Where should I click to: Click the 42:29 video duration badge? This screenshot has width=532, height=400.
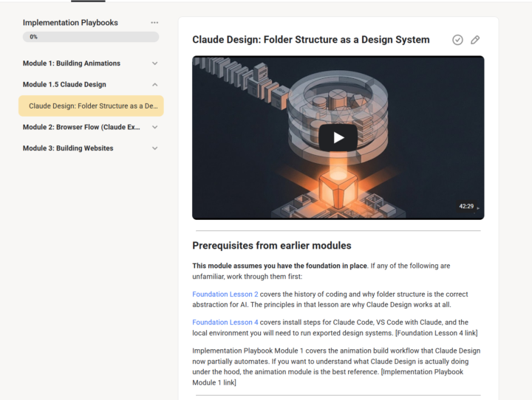pos(466,206)
